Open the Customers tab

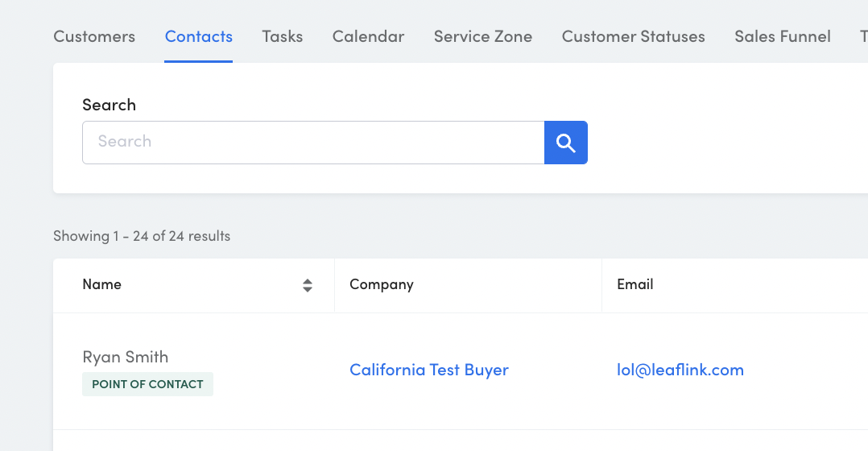pos(94,36)
